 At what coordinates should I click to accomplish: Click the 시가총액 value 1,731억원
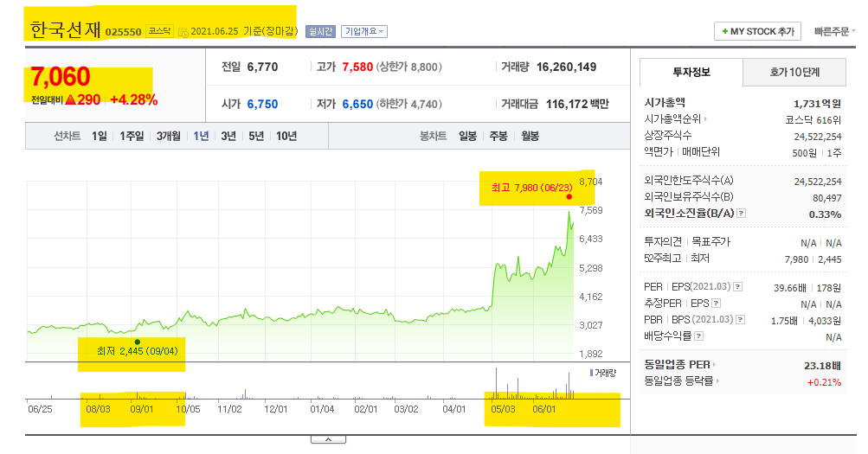point(817,104)
